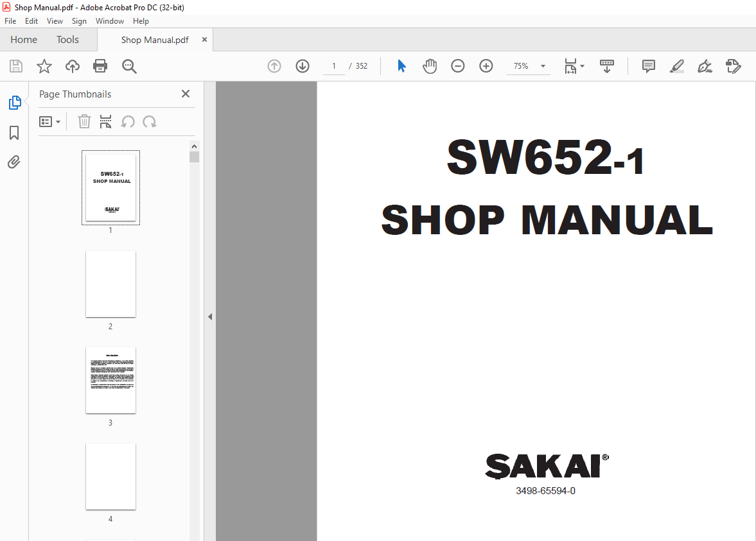Switch to the Home tab
The image size is (756, 541).
tap(24, 40)
